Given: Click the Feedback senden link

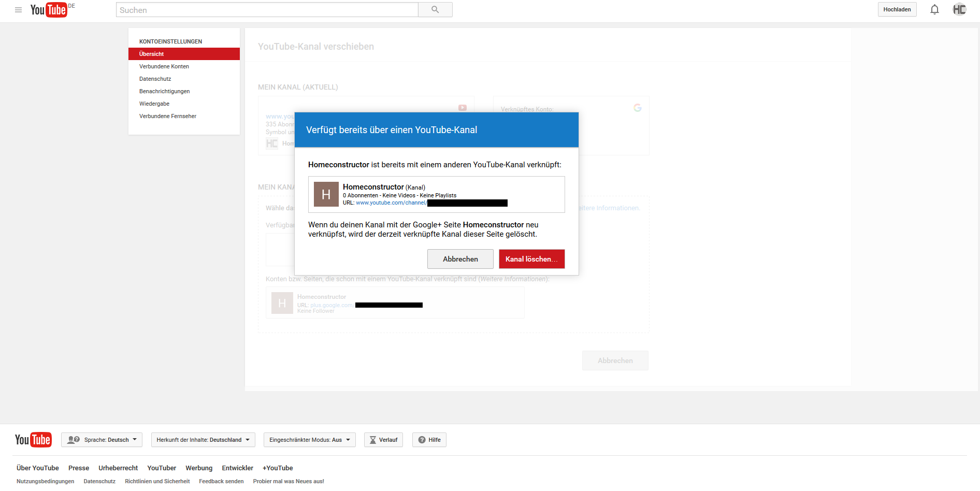Looking at the screenshot, I should click(x=221, y=482).
